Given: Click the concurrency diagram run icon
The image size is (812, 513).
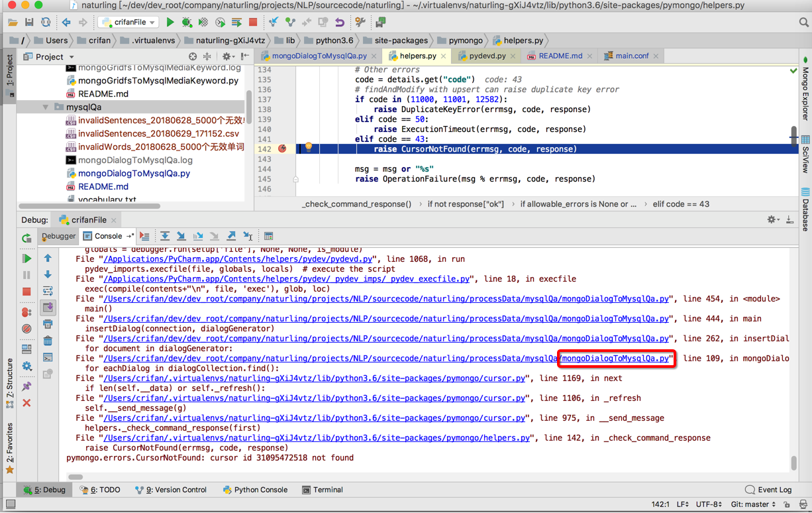Looking at the screenshot, I should (x=236, y=22).
